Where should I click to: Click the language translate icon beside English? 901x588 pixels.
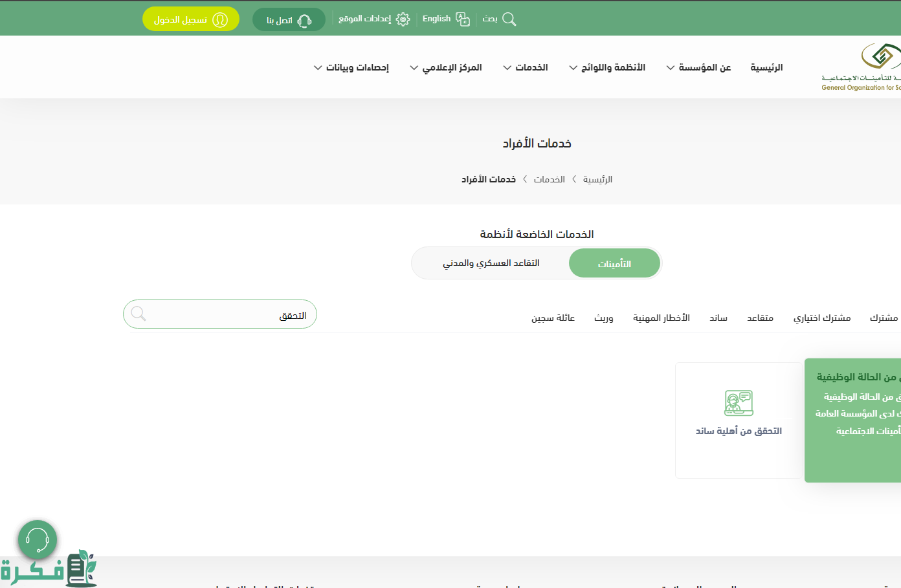pos(463,19)
